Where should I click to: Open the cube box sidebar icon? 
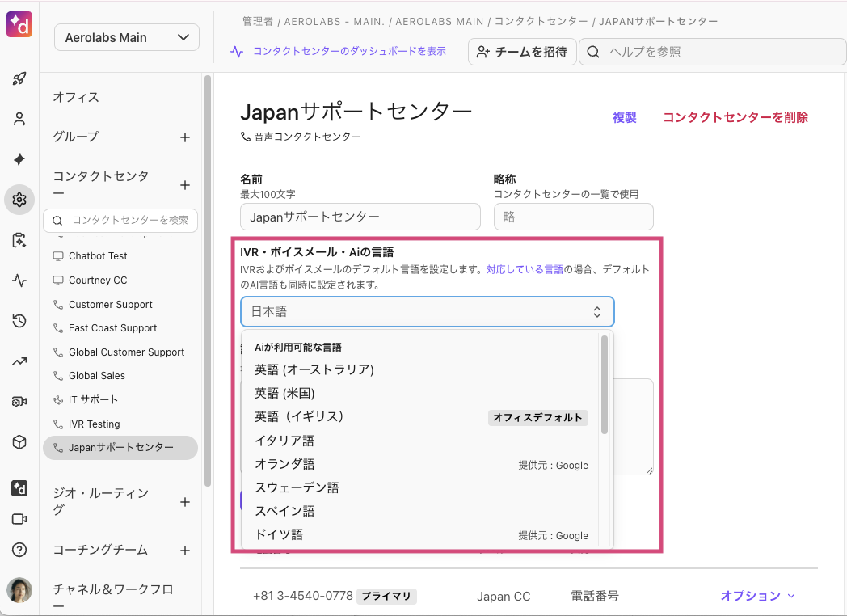(19, 442)
